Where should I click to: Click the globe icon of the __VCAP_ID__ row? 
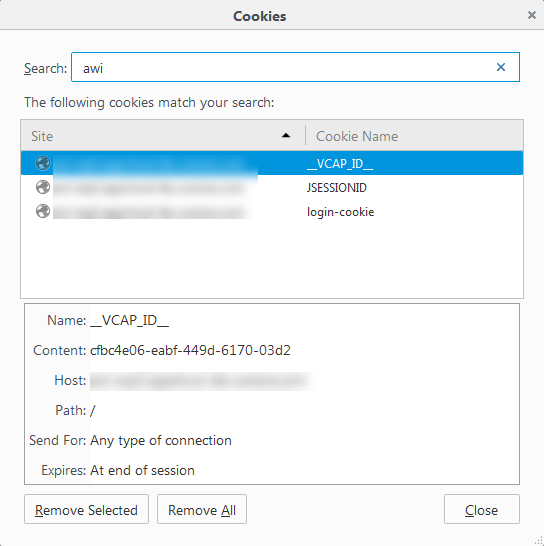43,163
